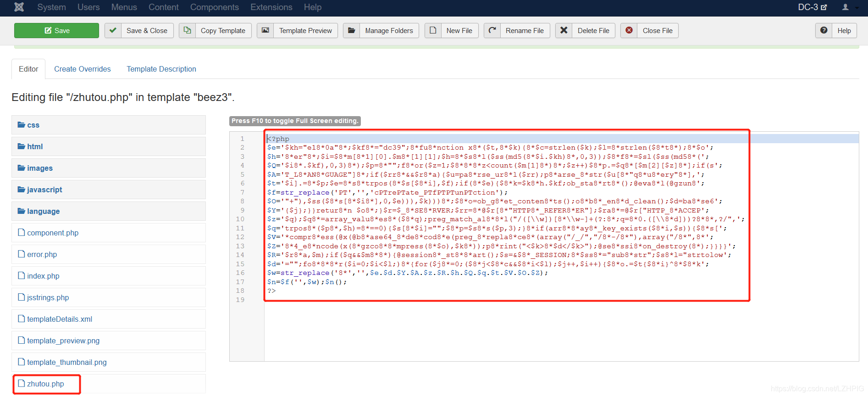This screenshot has width=868, height=397.
Task: Click the file icon beside component.php
Action: pos(21,232)
